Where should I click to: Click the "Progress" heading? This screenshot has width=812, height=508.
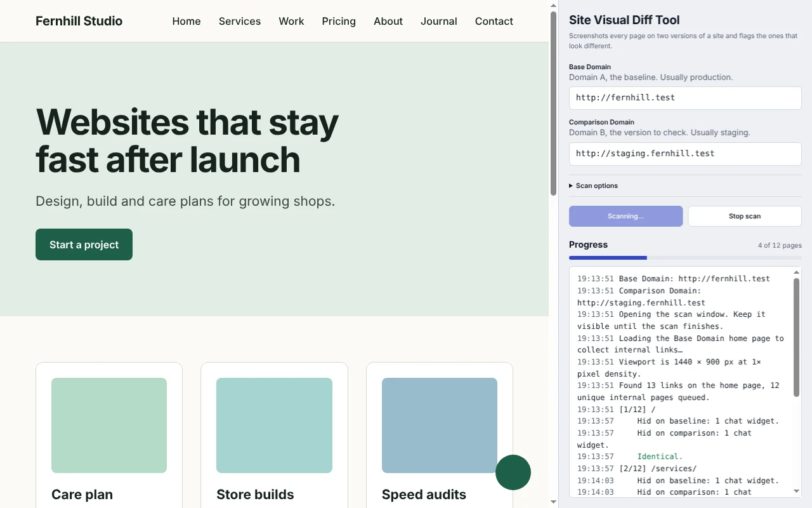(x=588, y=244)
